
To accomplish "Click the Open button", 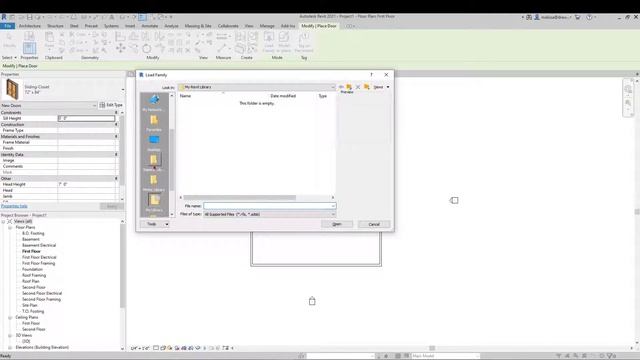I will 337,224.
